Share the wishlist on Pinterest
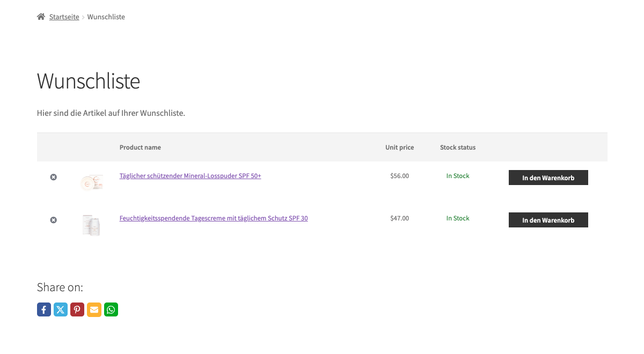Viewport: 644px width, 354px height. (x=77, y=309)
